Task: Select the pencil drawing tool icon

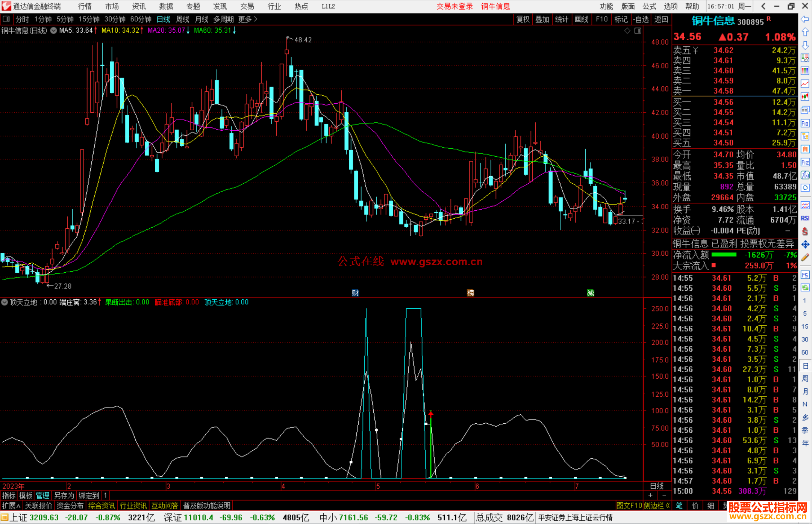Action: click(x=805, y=258)
